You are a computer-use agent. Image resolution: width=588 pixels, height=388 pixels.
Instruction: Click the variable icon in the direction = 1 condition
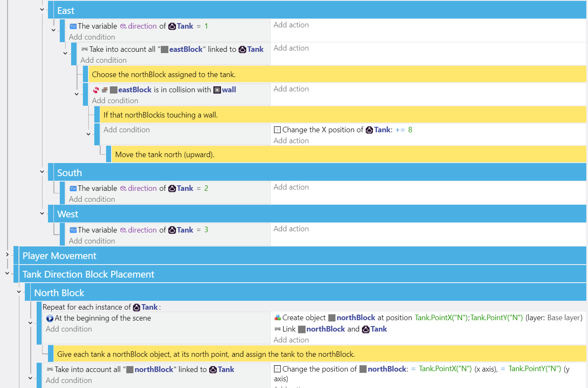coord(73,26)
